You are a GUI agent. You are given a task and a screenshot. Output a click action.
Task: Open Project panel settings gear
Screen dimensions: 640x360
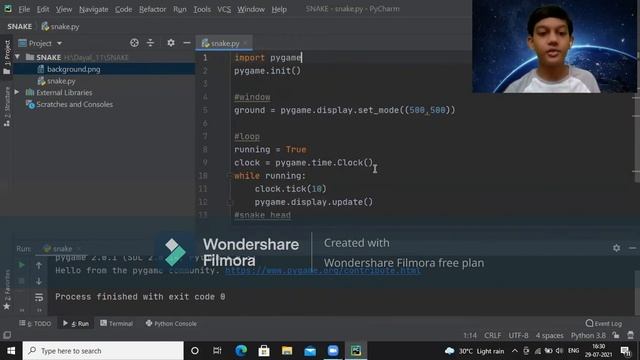click(171, 43)
